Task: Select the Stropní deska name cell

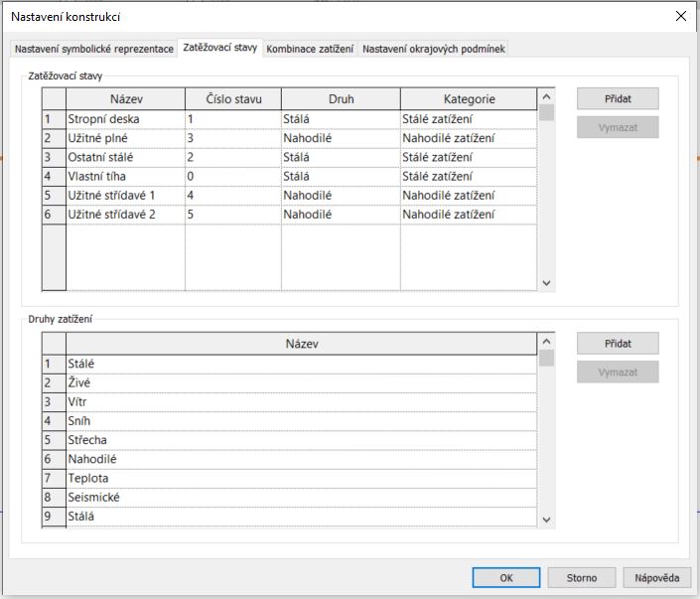Action: pos(125,119)
